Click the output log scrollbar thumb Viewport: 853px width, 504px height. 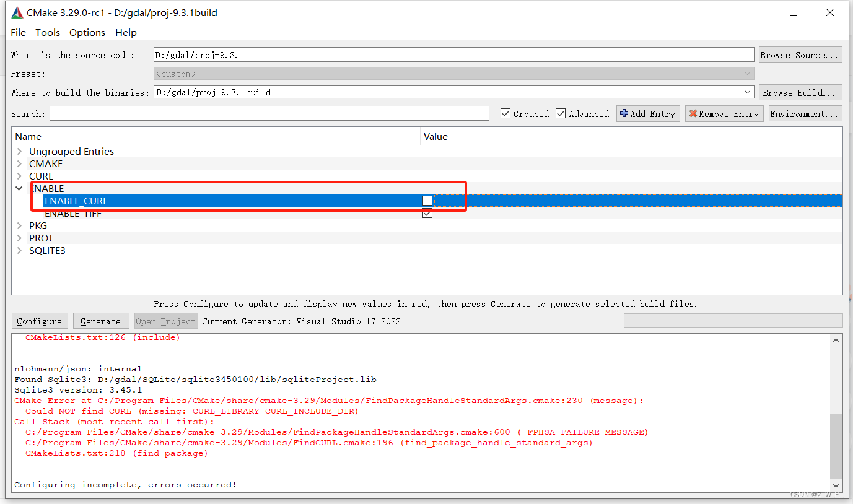point(836,446)
